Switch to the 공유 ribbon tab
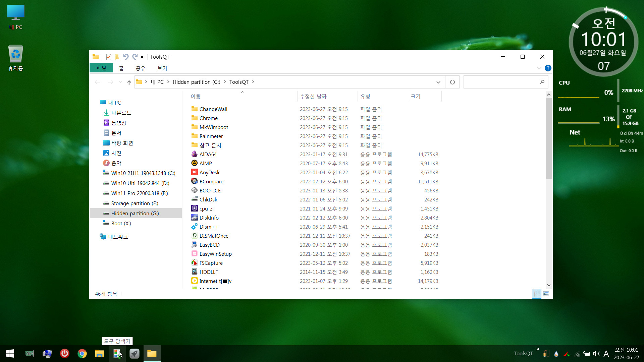 point(141,68)
